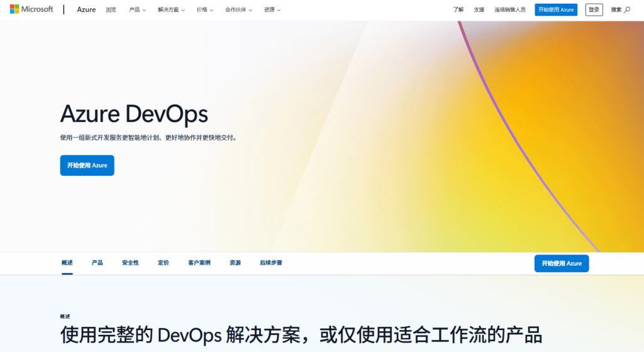Open the 了解 link
This screenshot has height=352, width=644.
[458, 9]
